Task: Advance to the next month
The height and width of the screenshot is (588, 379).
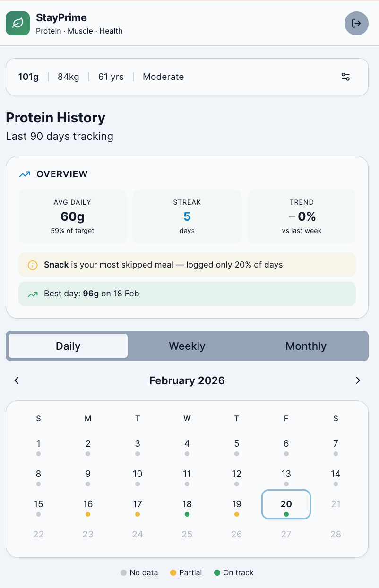Action: click(x=358, y=380)
